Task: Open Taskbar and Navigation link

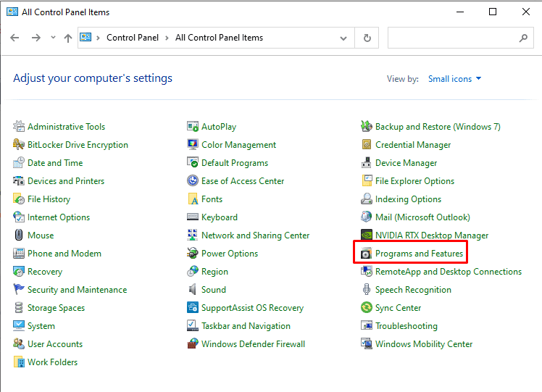Action: [246, 325]
